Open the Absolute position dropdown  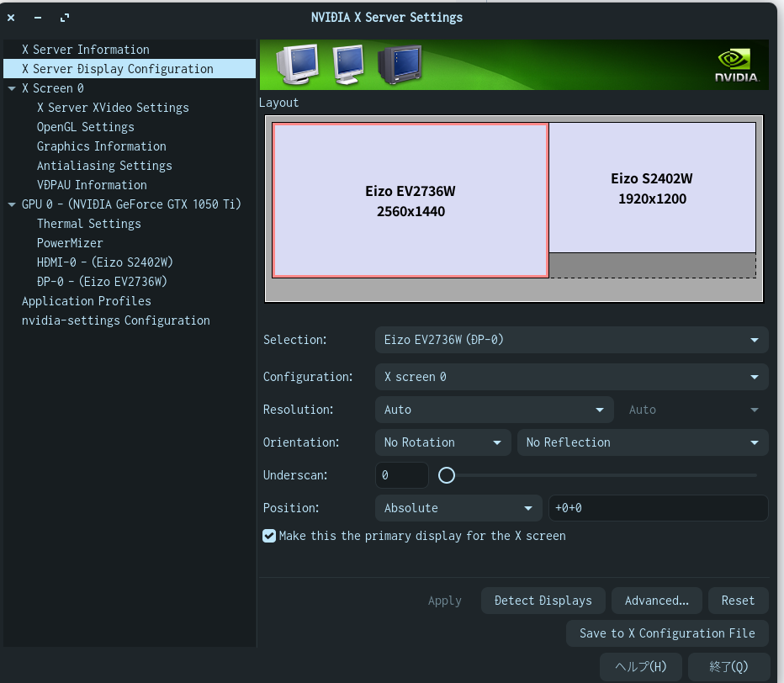458,508
